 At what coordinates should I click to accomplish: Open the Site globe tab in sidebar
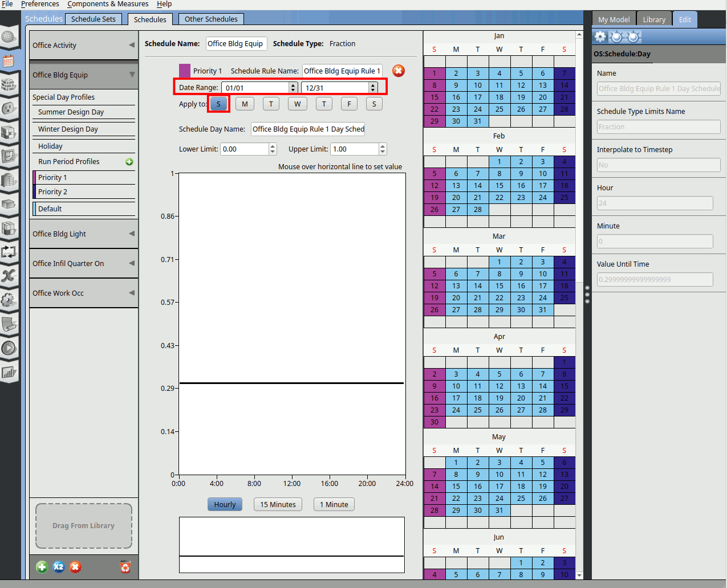[x=9, y=37]
